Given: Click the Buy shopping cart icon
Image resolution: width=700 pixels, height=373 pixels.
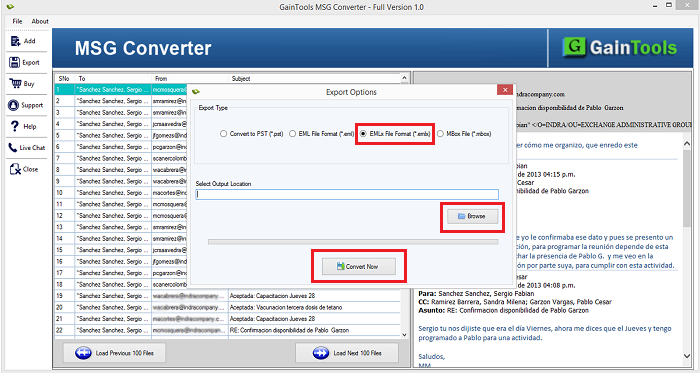Looking at the screenshot, I should click(15, 83).
